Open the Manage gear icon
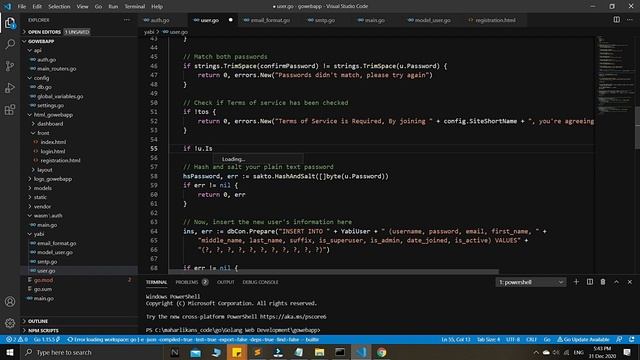 point(10,323)
